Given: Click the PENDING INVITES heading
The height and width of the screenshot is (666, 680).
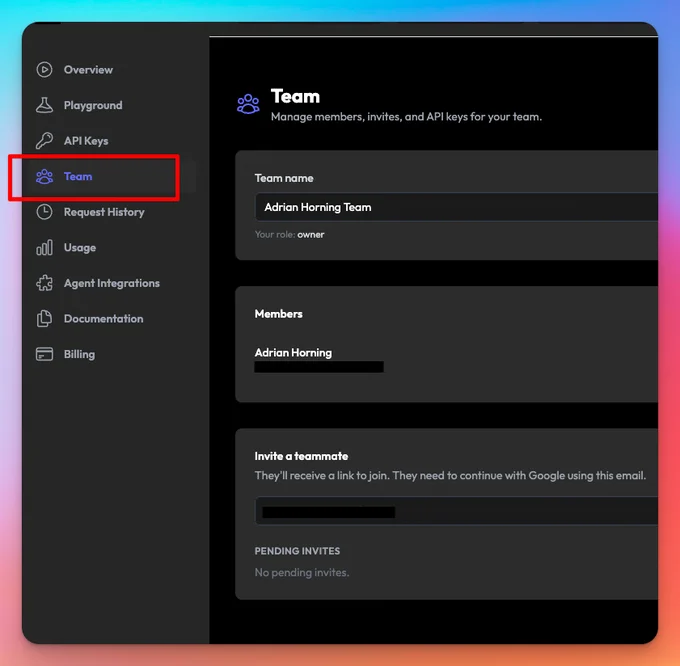Looking at the screenshot, I should point(298,551).
